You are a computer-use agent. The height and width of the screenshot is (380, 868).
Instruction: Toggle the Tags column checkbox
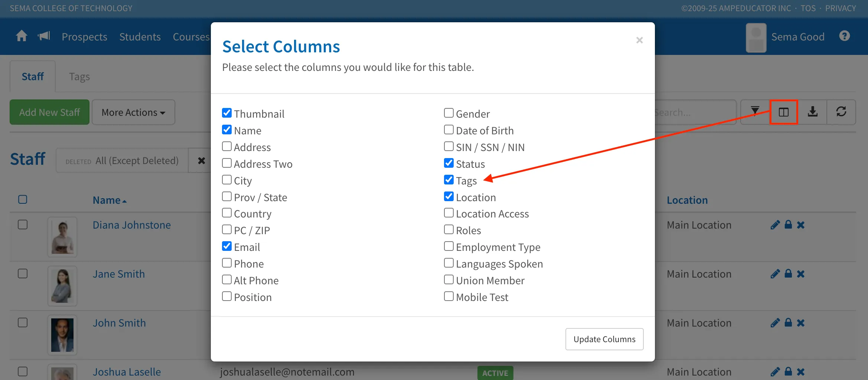point(449,180)
